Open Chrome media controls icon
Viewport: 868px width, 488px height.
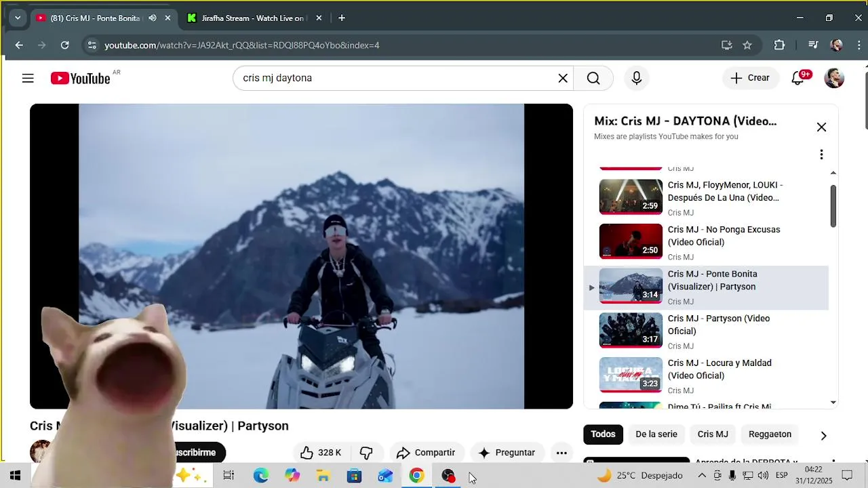813,45
